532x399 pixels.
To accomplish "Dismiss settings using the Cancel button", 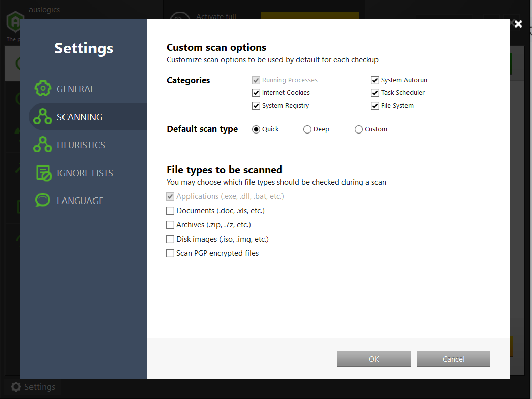I will tap(453, 358).
